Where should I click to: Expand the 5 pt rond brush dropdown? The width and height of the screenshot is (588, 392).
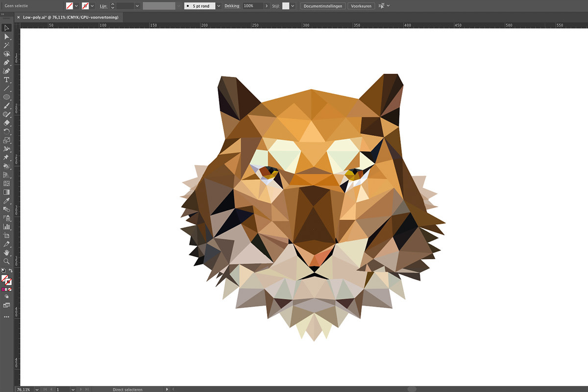coord(219,6)
